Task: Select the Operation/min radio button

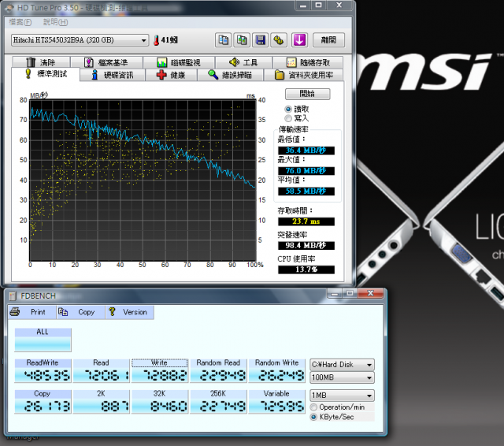Action: [313, 407]
